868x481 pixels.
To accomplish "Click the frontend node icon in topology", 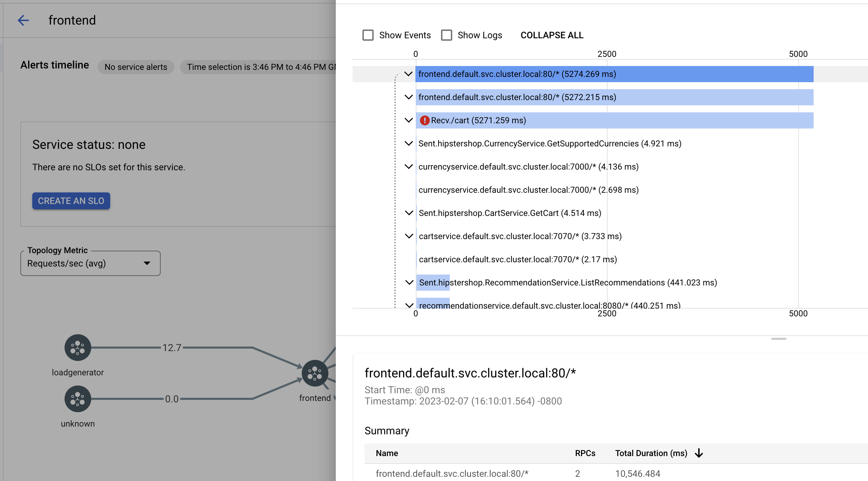I will click(314, 373).
